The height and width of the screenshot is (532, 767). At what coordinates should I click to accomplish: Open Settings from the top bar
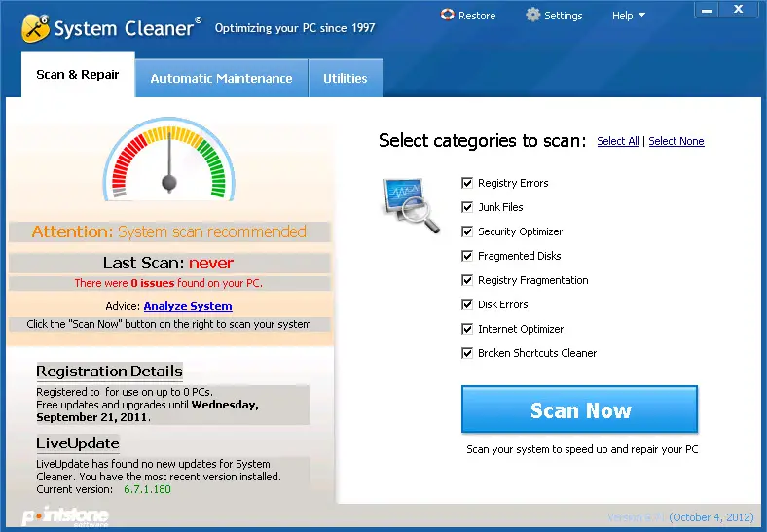pyautogui.click(x=554, y=16)
